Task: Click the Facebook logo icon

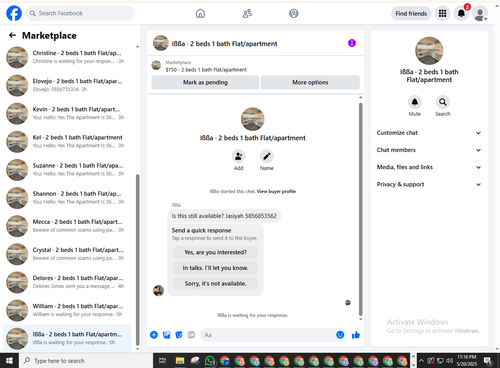Action: pyautogui.click(x=14, y=13)
